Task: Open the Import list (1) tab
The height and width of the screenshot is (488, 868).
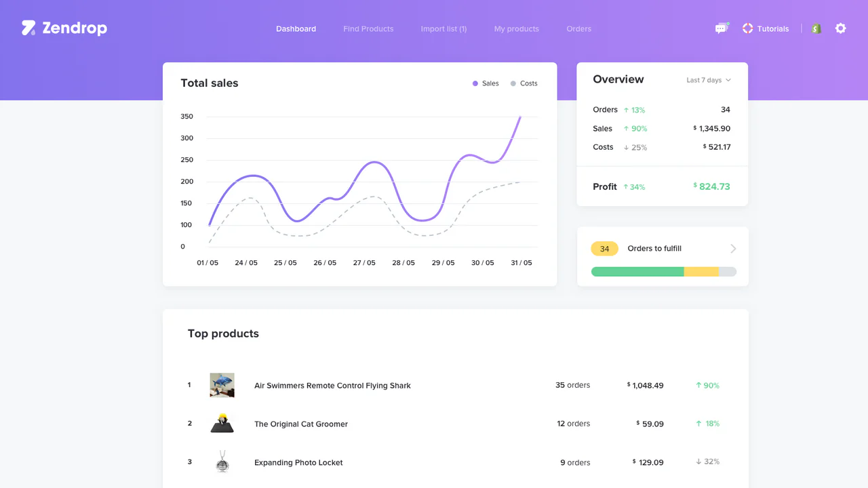Action: [443, 29]
